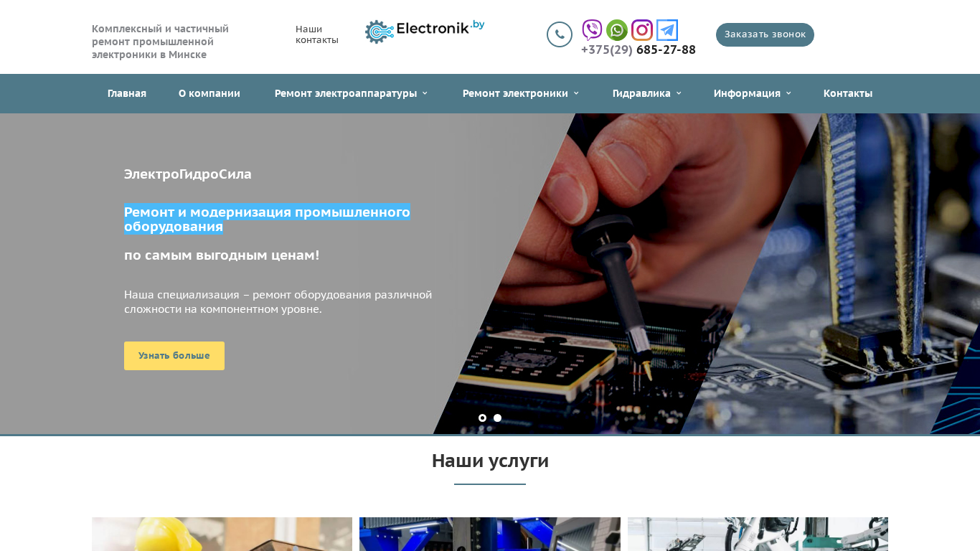
Task: Open the О компании page
Action: point(209,93)
